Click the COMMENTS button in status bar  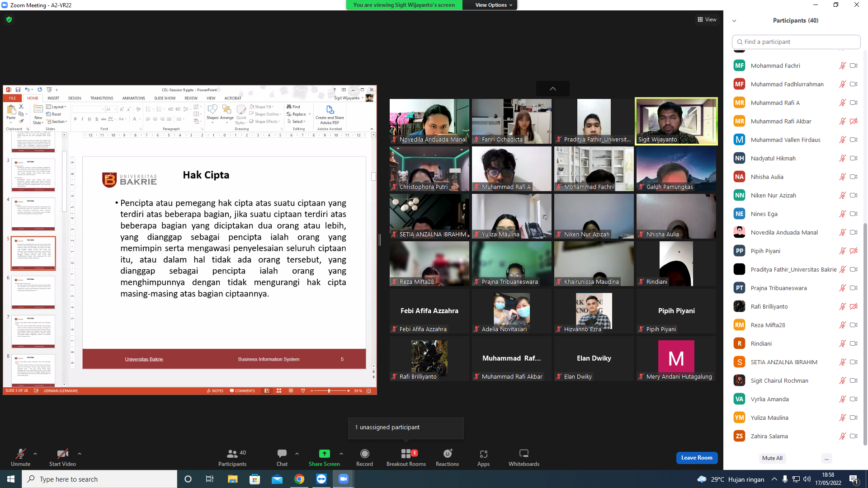coord(242,391)
